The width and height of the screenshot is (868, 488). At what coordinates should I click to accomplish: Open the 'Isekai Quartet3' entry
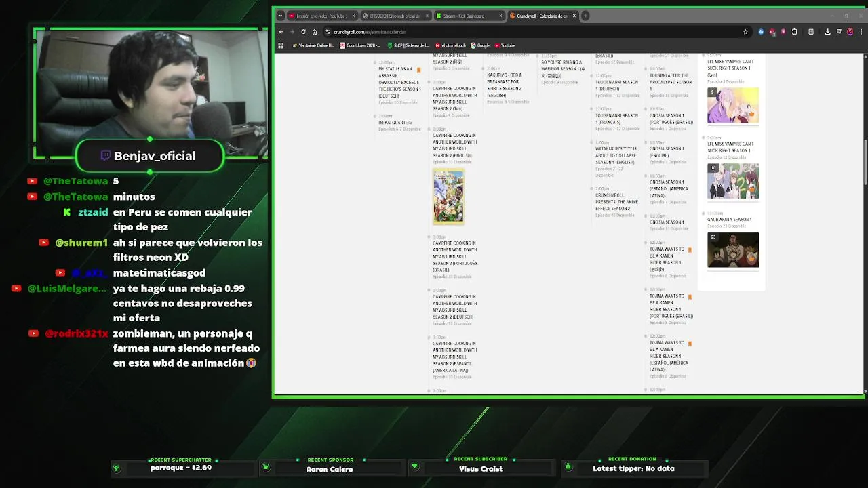(x=395, y=123)
